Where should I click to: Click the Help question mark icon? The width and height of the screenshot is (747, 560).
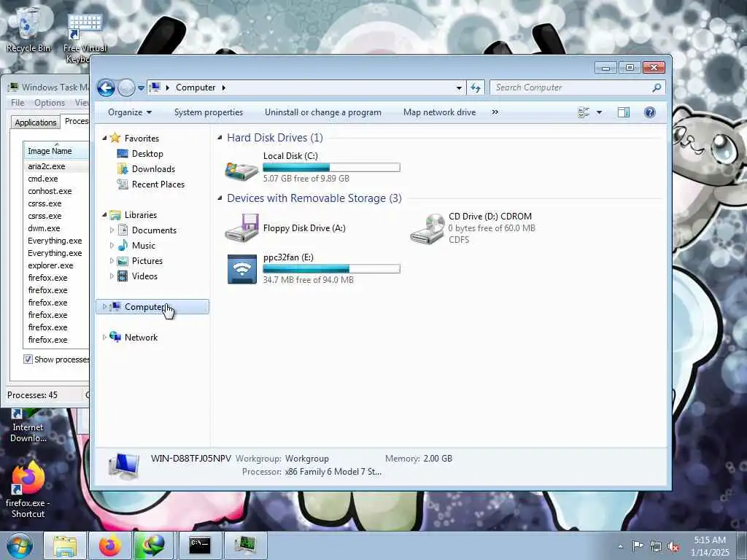point(649,112)
